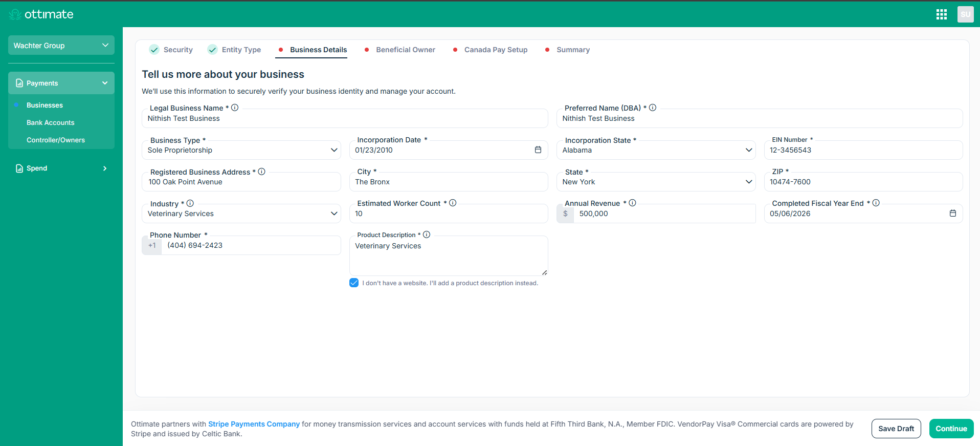
Task: Click the Product Description text area
Action: coord(449,256)
